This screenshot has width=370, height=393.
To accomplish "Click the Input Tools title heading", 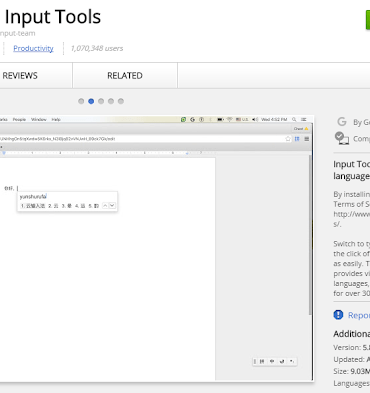I will click(x=53, y=17).
